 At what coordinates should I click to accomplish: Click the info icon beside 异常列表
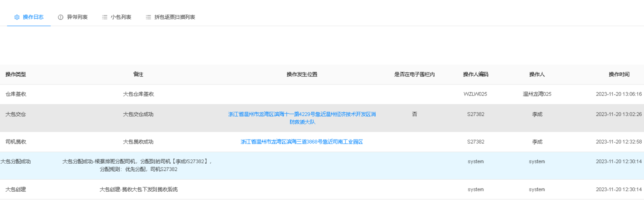point(61,17)
